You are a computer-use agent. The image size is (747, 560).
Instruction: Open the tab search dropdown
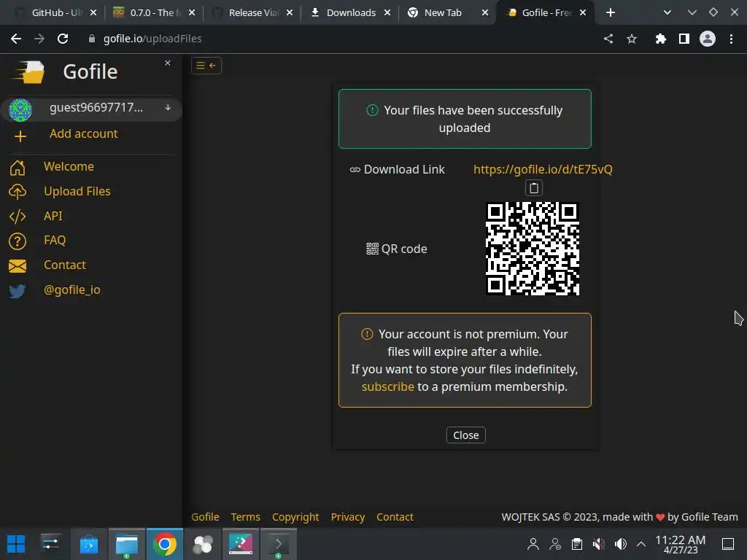click(x=667, y=13)
